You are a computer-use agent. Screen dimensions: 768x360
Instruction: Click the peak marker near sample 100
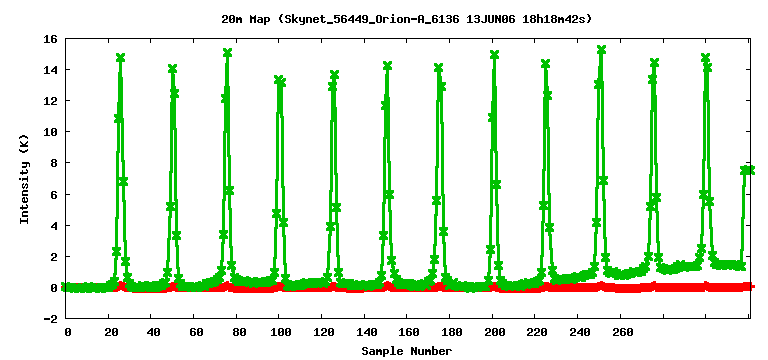pos(279,79)
